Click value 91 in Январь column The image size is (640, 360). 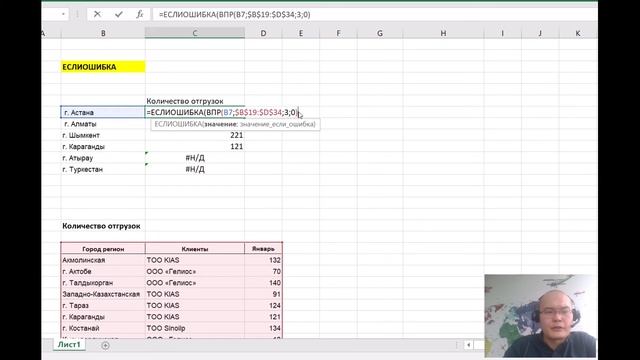pos(263,294)
